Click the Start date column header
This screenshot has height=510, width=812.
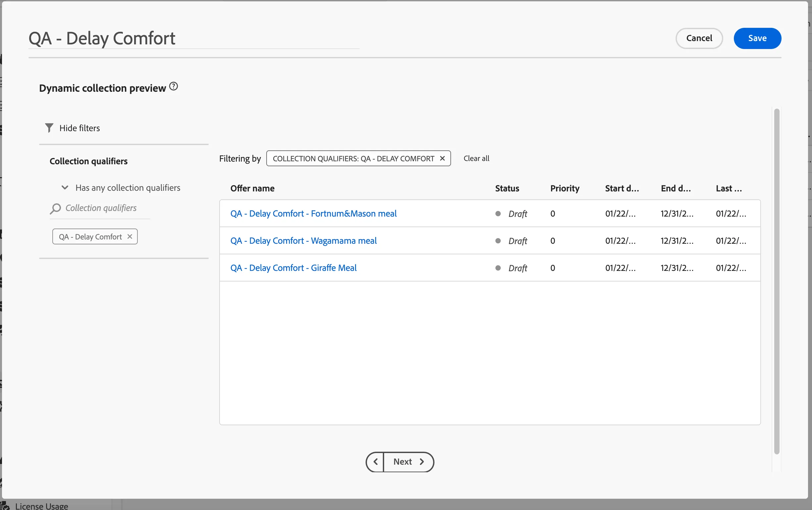(x=622, y=188)
